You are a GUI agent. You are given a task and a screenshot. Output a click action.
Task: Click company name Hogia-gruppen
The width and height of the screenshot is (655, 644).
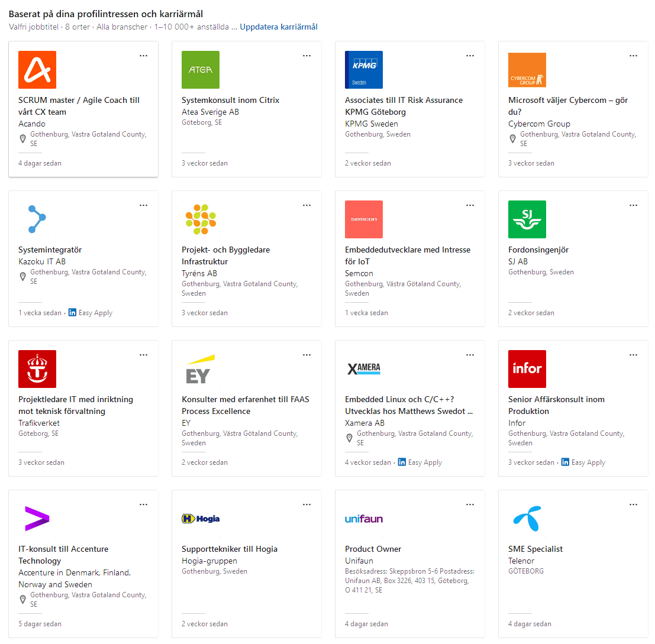pyautogui.click(x=209, y=561)
